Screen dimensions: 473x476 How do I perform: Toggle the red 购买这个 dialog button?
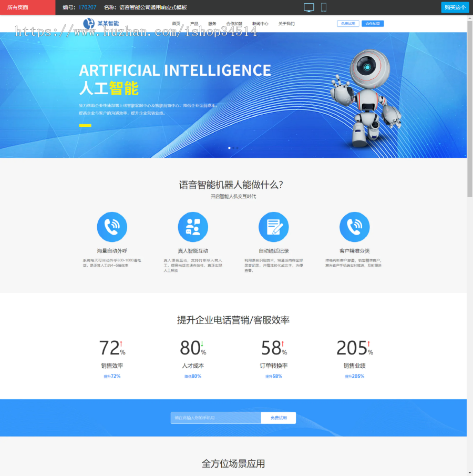click(x=454, y=7)
